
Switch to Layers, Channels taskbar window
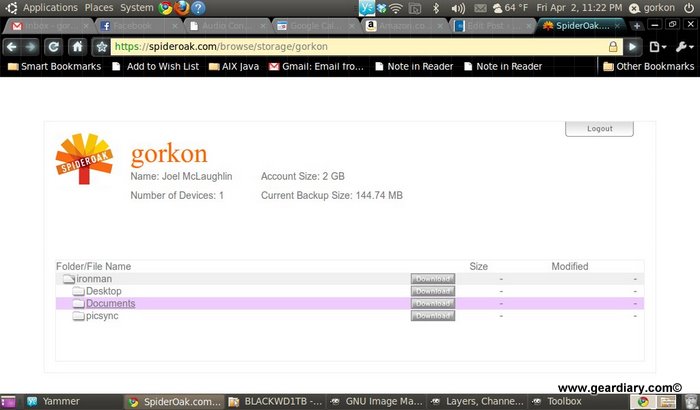click(477, 402)
